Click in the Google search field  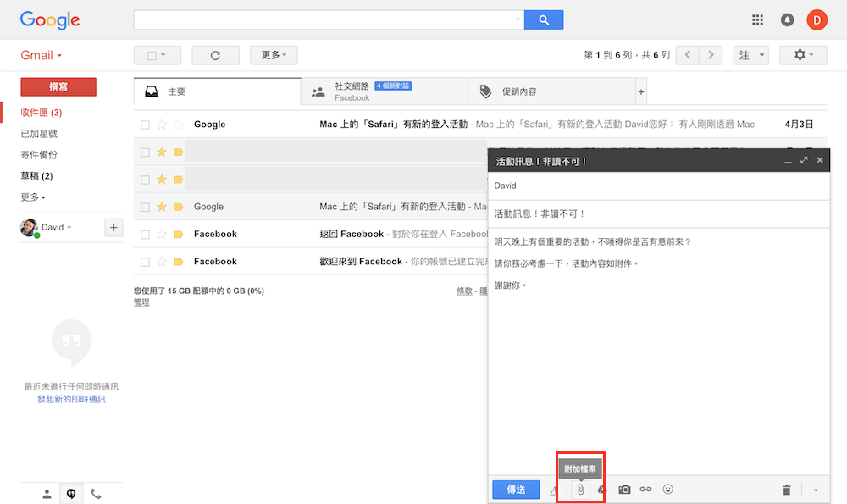[326, 19]
